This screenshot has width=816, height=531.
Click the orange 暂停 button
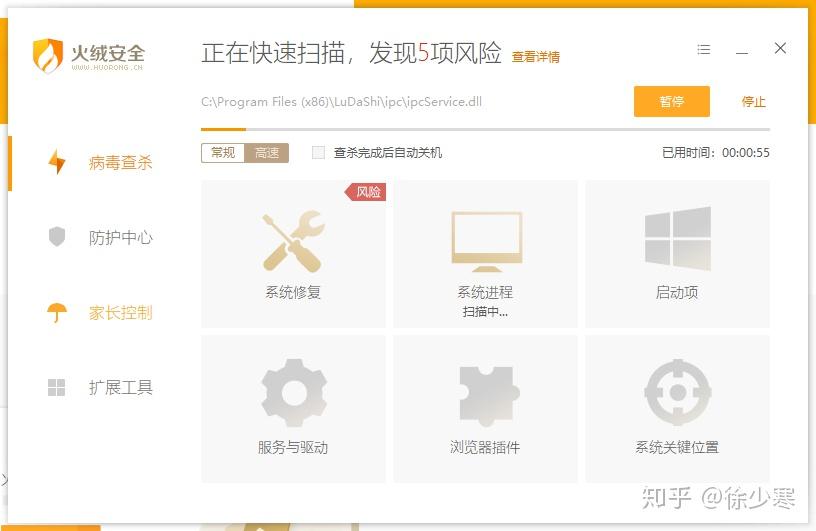pos(671,102)
